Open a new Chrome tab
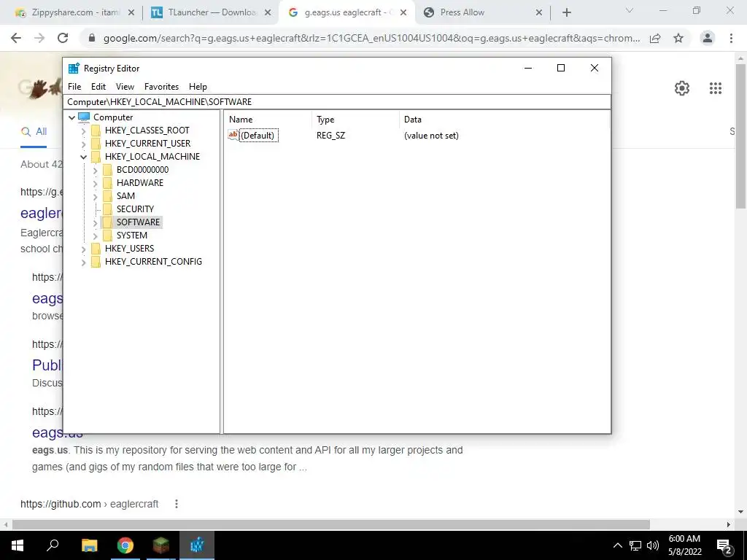 [x=566, y=13]
